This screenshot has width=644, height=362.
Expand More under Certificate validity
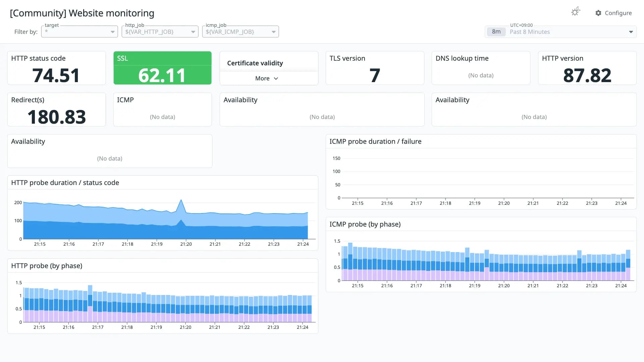(x=267, y=78)
